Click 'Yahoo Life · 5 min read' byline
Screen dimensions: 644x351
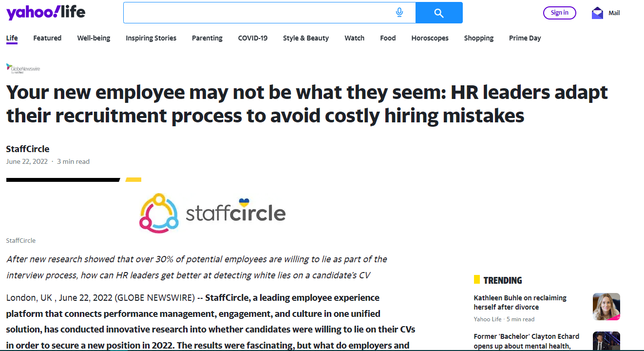(504, 319)
